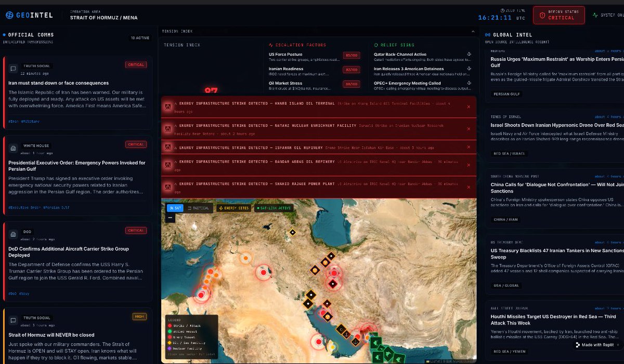
Task: Click the HIGH tag on Hormuz post
Action: coord(139,316)
